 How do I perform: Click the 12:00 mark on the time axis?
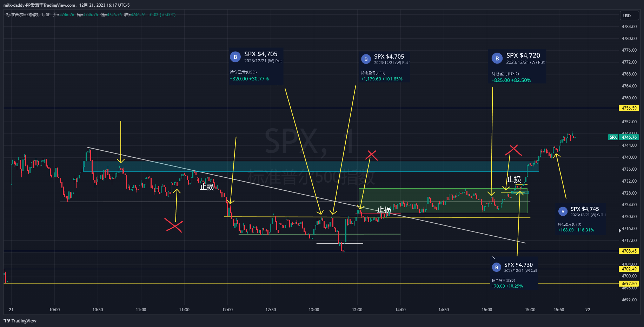[x=227, y=310]
